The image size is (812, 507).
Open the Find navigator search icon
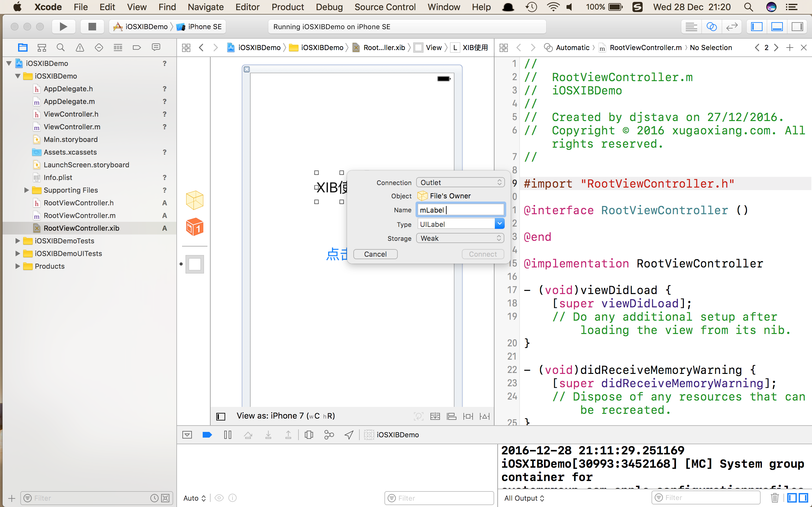click(60, 48)
